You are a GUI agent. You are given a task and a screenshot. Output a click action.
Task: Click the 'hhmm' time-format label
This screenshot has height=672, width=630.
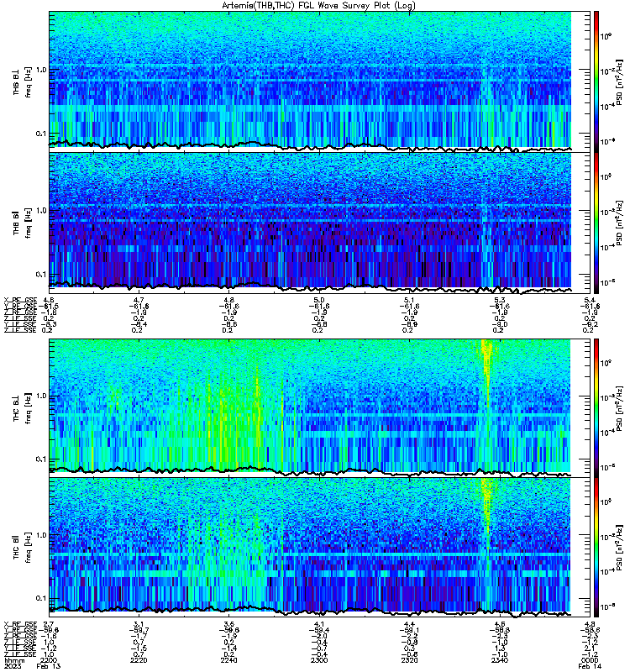click(14, 660)
